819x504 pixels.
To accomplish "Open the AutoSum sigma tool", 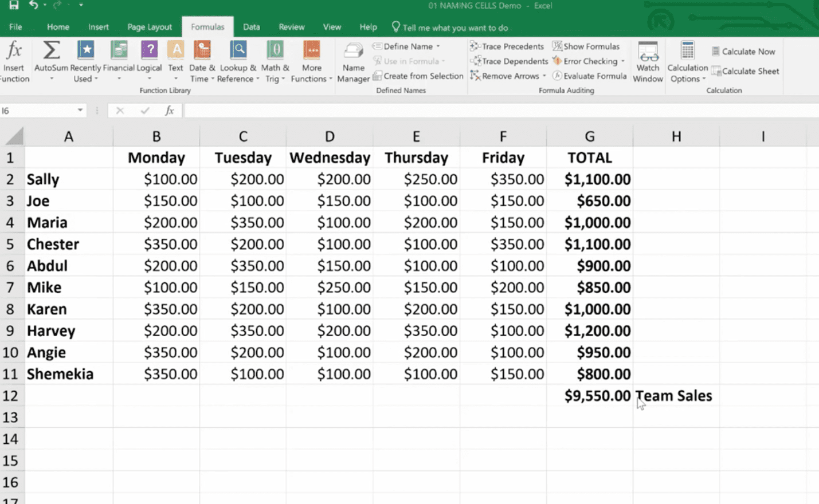I will (x=51, y=52).
